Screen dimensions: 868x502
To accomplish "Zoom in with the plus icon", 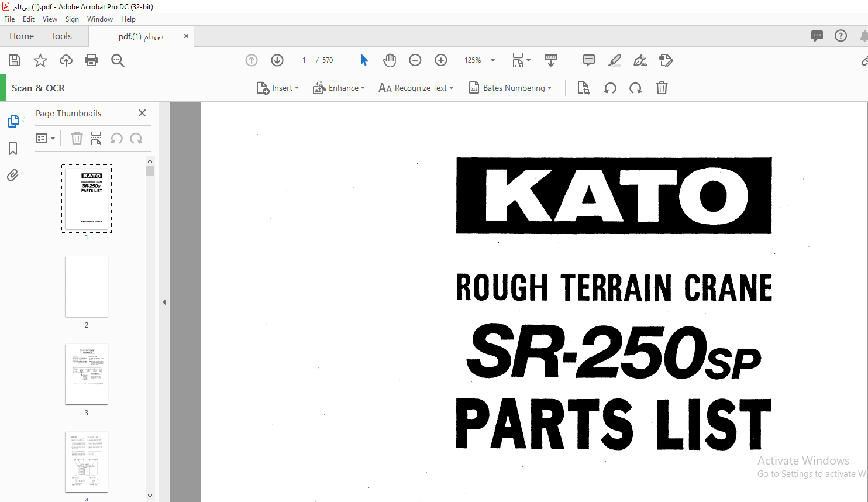I will click(x=441, y=60).
